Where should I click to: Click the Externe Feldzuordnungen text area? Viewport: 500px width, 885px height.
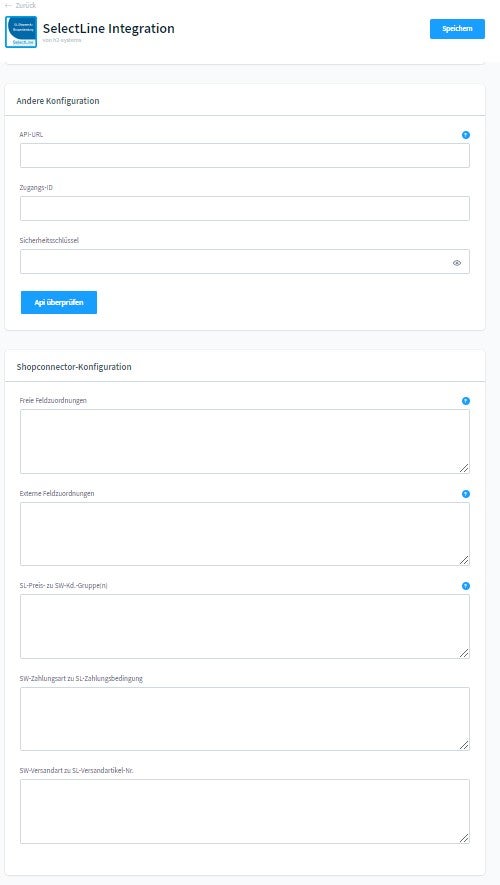[x=245, y=534]
